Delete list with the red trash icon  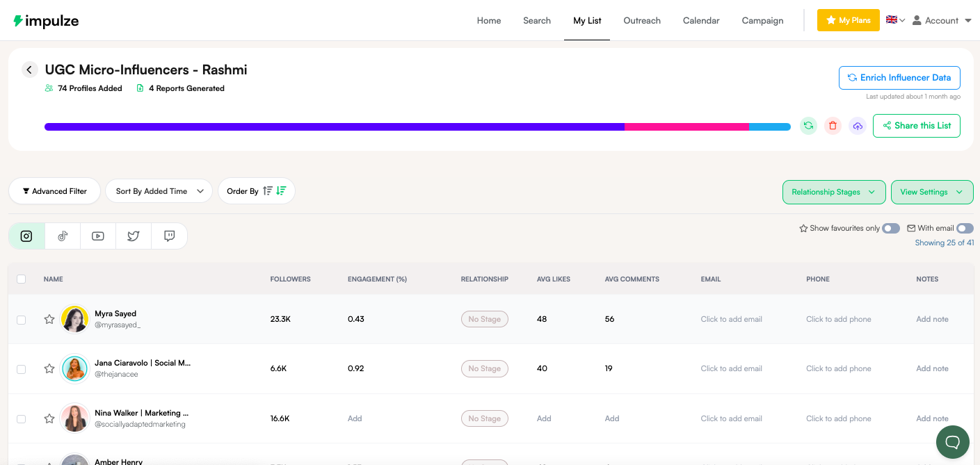(x=833, y=126)
